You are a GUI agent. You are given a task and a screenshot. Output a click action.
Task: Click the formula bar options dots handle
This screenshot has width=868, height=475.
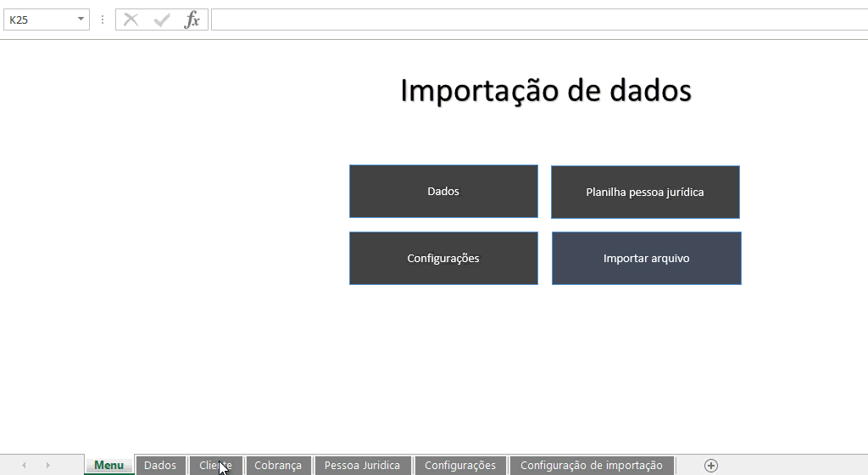pyautogui.click(x=103, y=20)
